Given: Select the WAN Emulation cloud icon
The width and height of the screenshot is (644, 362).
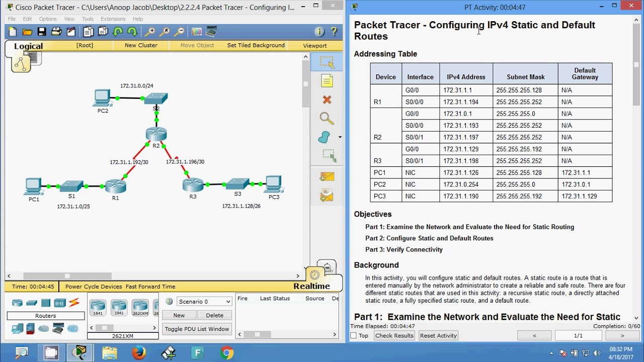Looking at the screenshot, I should (x=44, y=328).
